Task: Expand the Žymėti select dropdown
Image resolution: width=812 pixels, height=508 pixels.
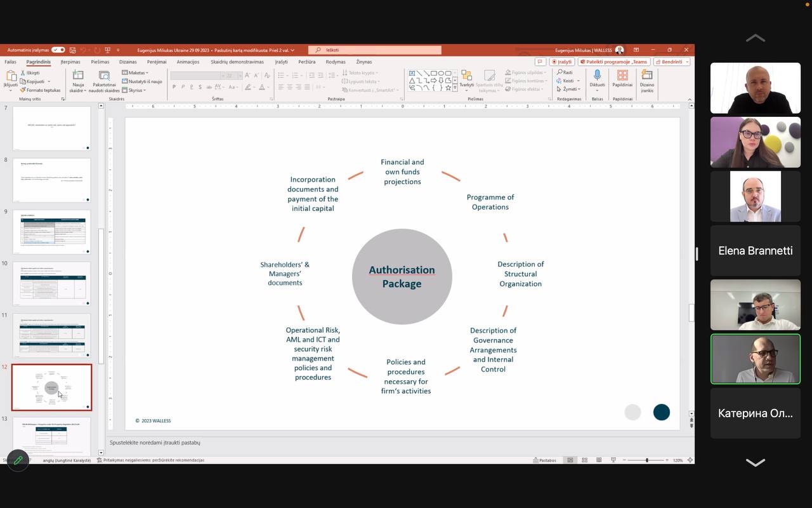Action: pyautogui.click(x=568, y=89)
